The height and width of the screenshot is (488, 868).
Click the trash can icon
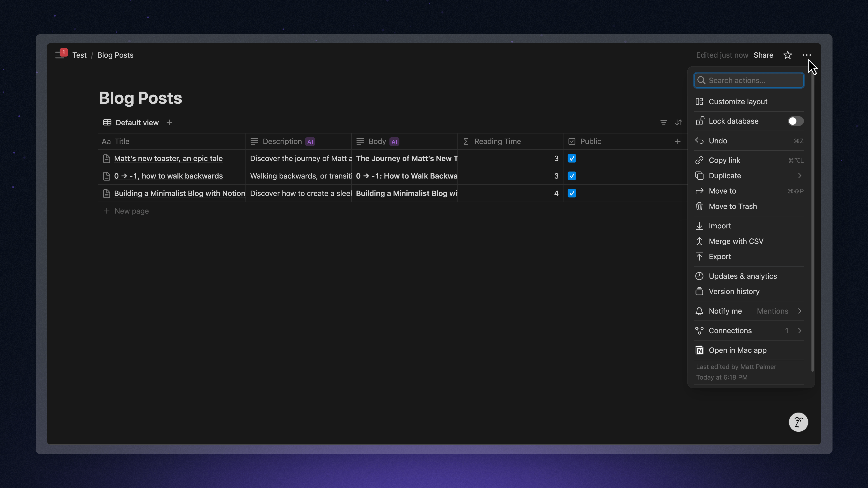699,206
